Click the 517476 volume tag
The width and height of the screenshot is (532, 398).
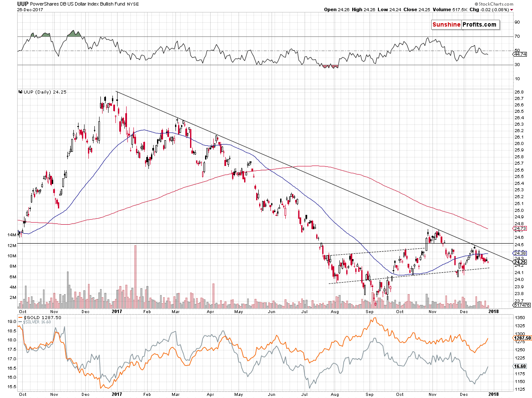(521, 305)
